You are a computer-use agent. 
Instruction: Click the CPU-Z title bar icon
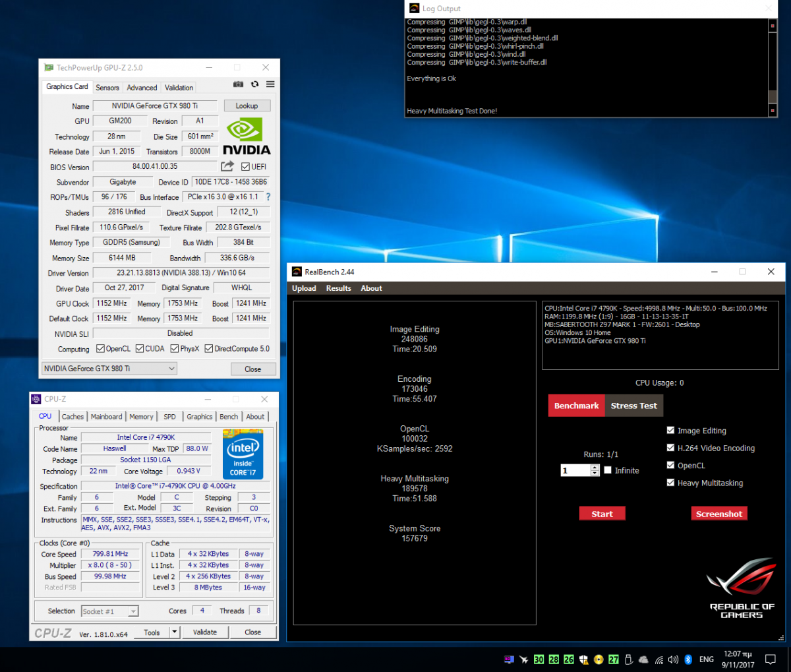(x=36, y=399)
